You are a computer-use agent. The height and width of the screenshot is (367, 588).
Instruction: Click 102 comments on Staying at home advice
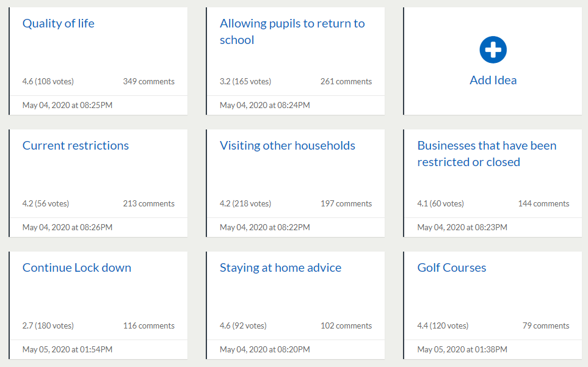(x=346, y=326)
